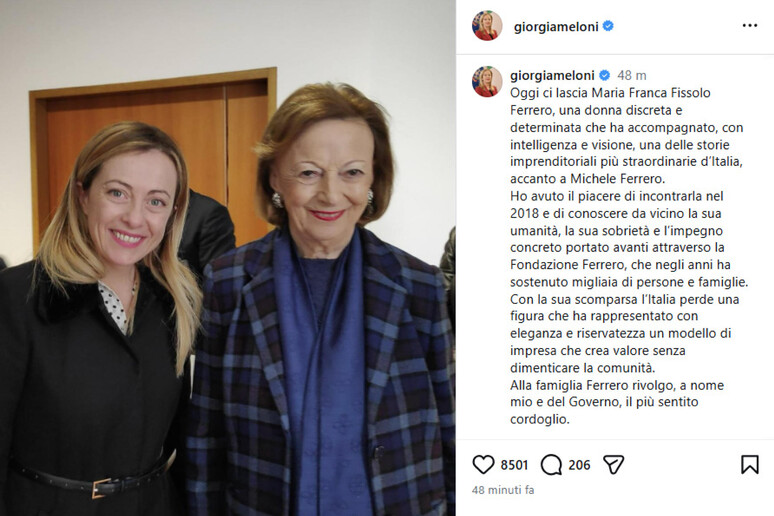Click the giorgiameloni username in the caption
This screenshot has width=774, height=516.
pyautogui.click(x=552, y=76)
